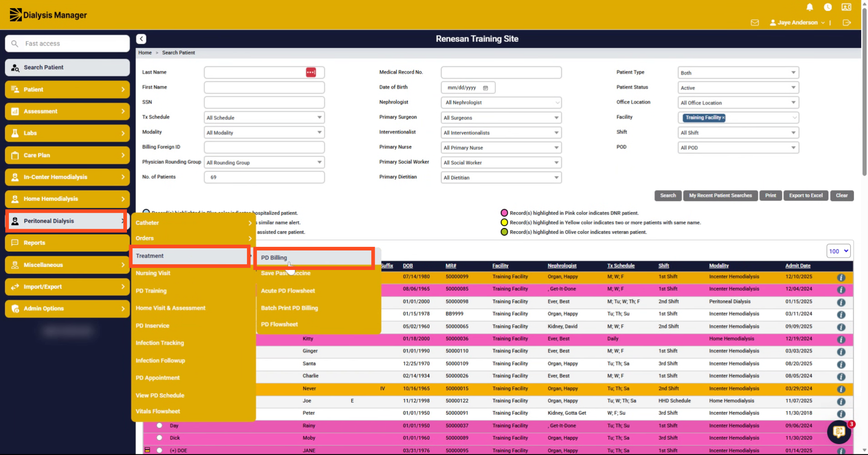868x455 pixels.
Task: Open the Patient Status dropdown
Action: click(738, 88)
